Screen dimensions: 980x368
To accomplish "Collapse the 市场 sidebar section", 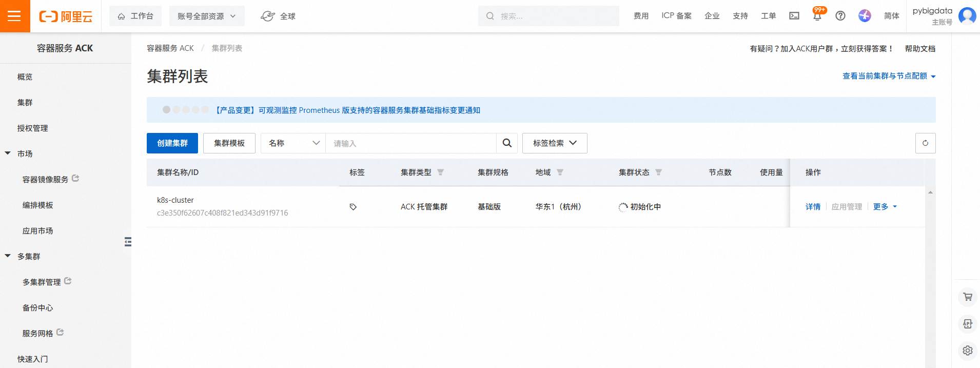I will tap(8, 153).
